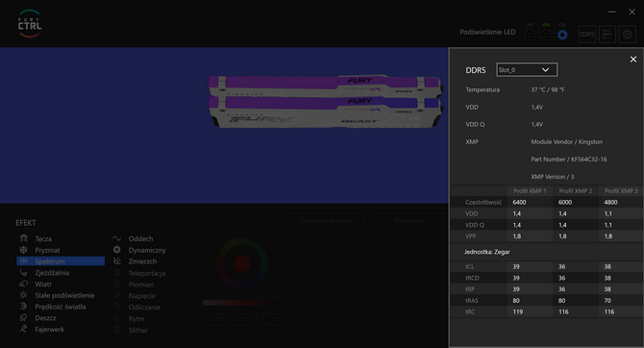Set LED backlight to ON
The height and width of the screenshot is (348, 644).
tap(562, 35)
